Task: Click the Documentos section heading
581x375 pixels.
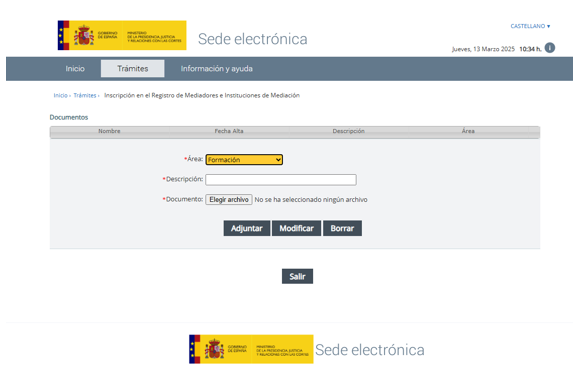Action: click(x=69, y=117)
